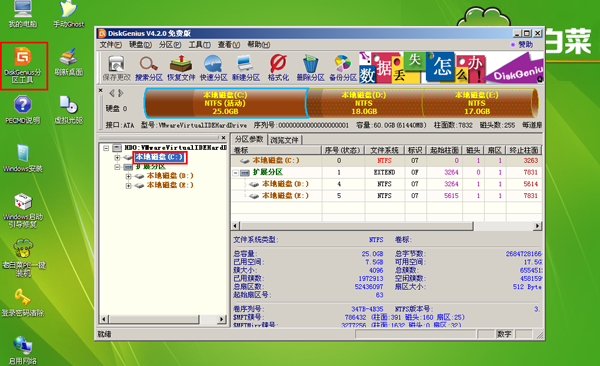Open the 启用网络 desktop icon
The width and height of the screenshot is (600, 366).
click(x=23, y=350)
